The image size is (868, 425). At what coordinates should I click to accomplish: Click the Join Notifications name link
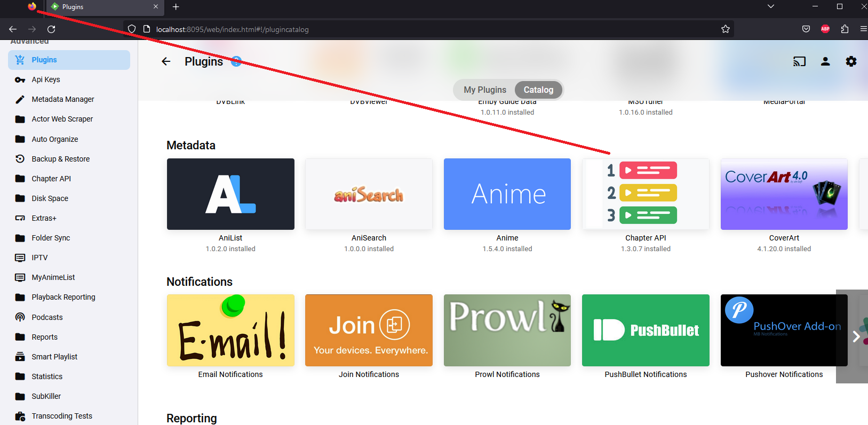click(369, 374)
